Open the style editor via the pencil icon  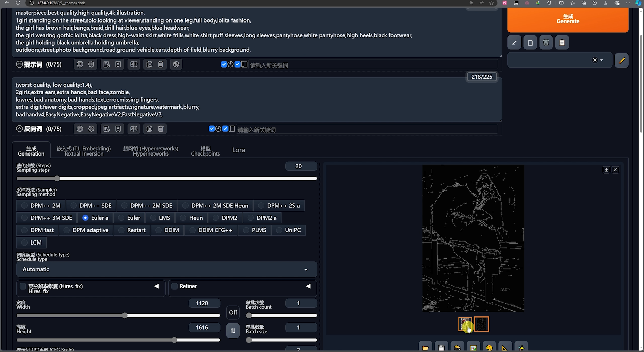[622, 60]
